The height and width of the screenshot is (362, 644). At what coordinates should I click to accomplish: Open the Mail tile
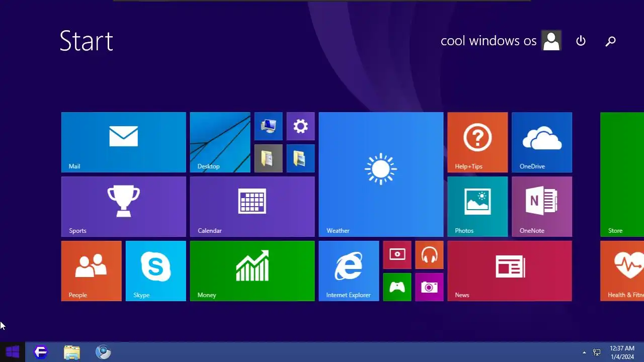pos(123,142)
